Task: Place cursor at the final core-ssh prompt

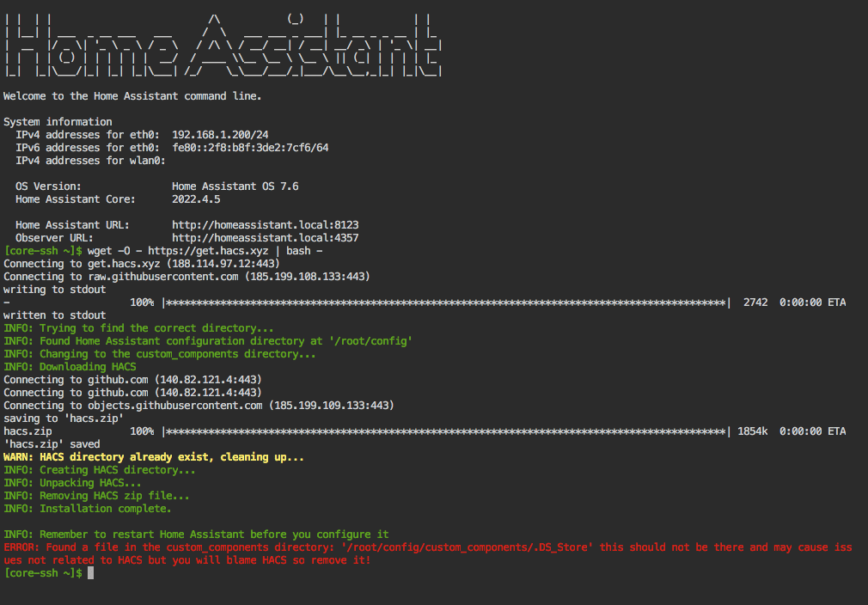Action: click(x=89, y=573)
